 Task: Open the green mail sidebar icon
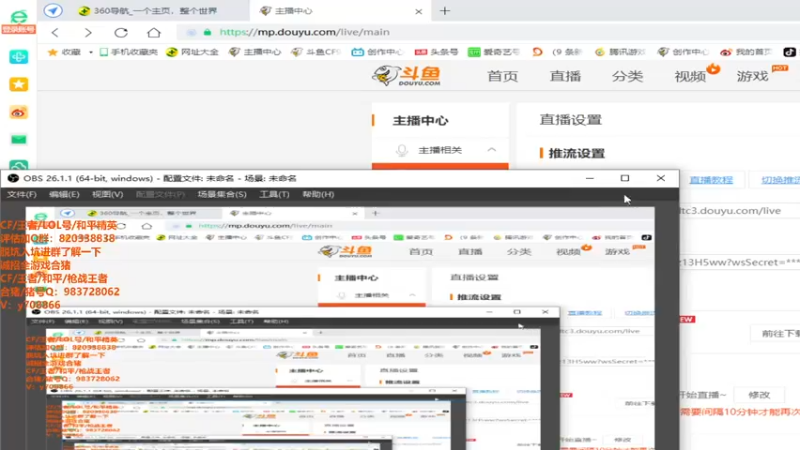tap(18, 139)
